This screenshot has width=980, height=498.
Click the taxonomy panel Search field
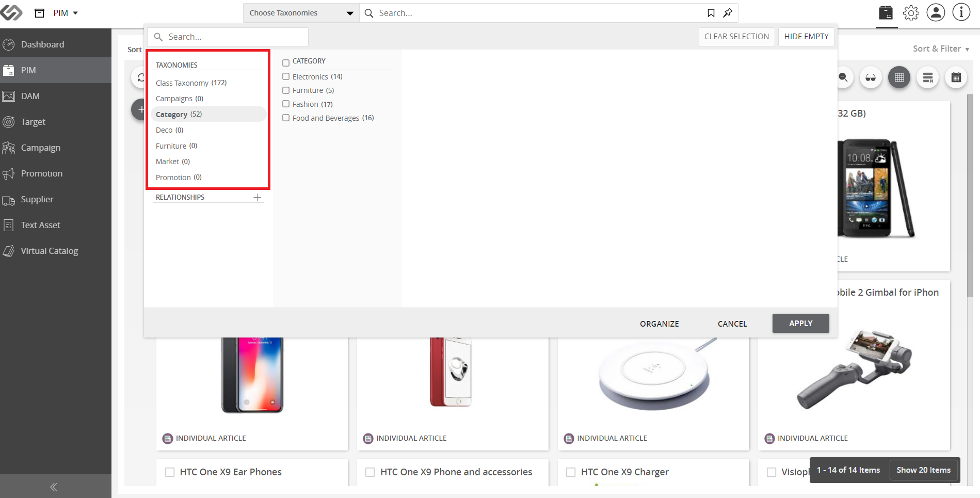point(228,37)
